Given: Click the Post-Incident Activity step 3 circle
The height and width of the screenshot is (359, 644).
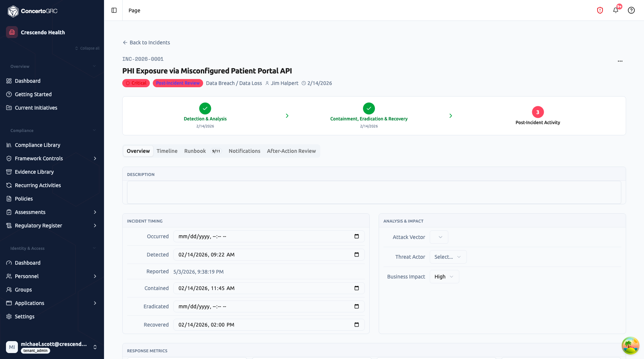Looking at the screenshot, I should coord(538,112).
